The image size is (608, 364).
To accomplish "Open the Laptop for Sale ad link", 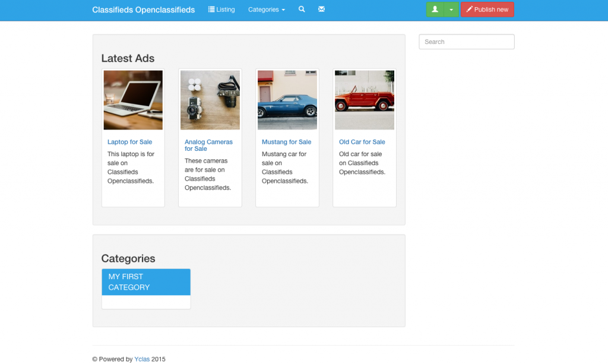I will [129, 142].
